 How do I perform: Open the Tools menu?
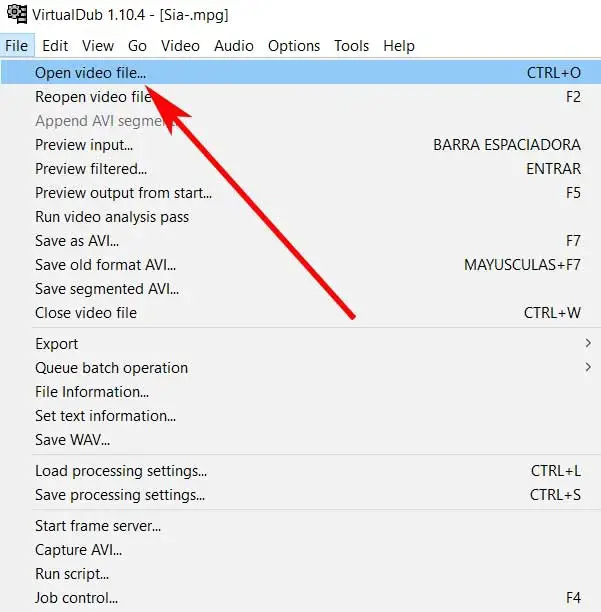(352, 46)
